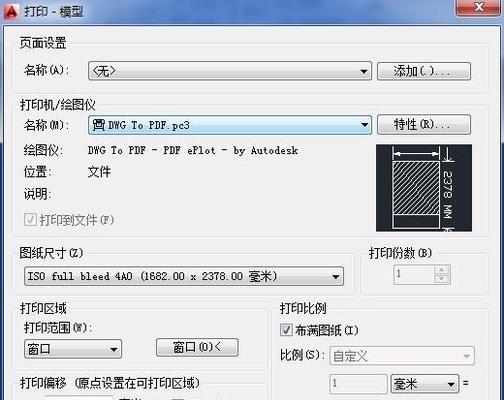The image size is (504, 400).
Task: Decrease print copies with down arrow
Action: (442, 279)
